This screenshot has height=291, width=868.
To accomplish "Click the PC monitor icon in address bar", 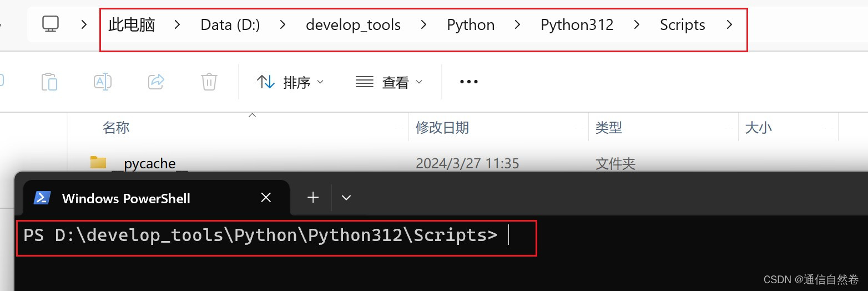I will pos(51,24).
